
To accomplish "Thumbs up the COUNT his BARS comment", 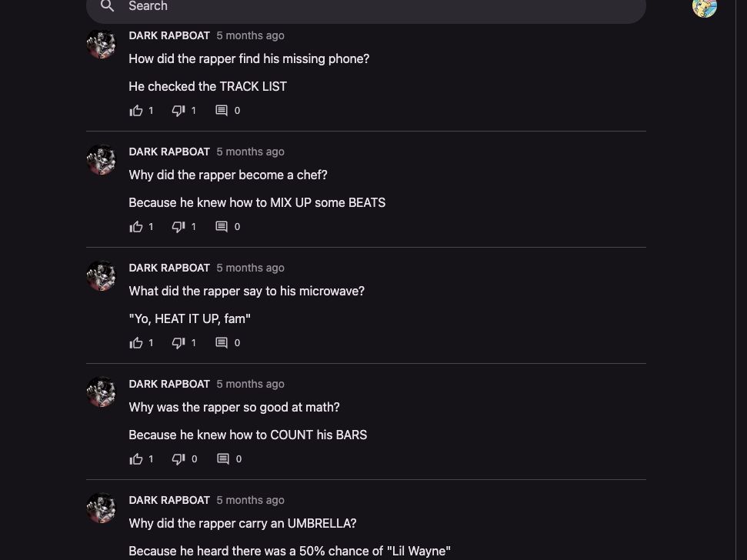I will 136,459.
